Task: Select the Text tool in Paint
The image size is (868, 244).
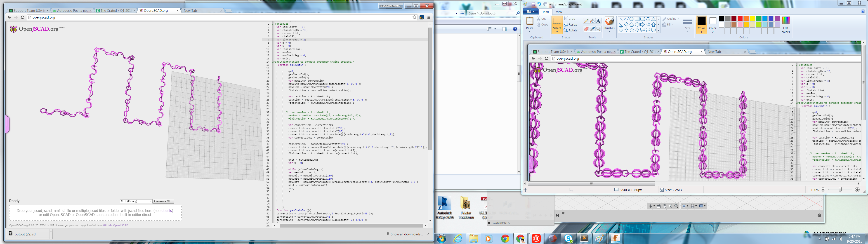Action: 598,21
